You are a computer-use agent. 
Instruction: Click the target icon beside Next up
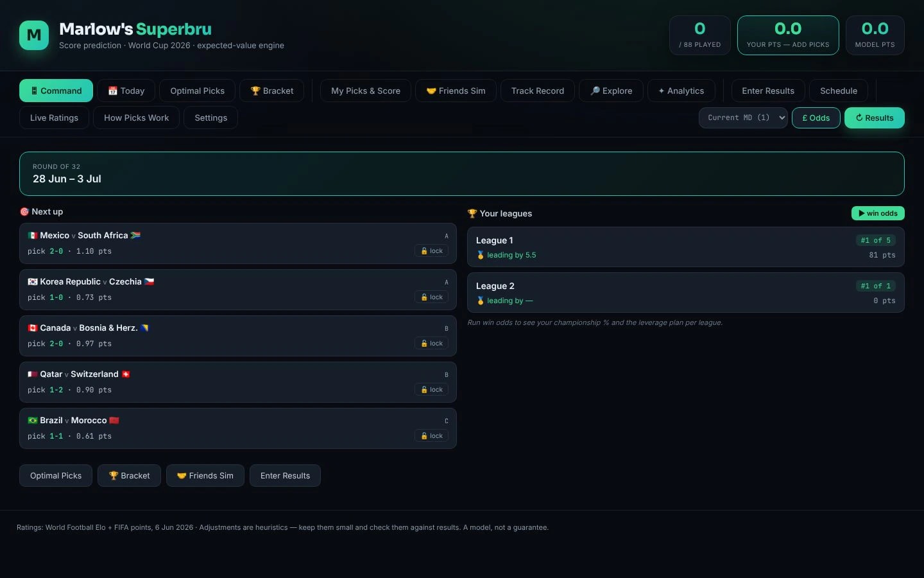click(x=24, y=212)
